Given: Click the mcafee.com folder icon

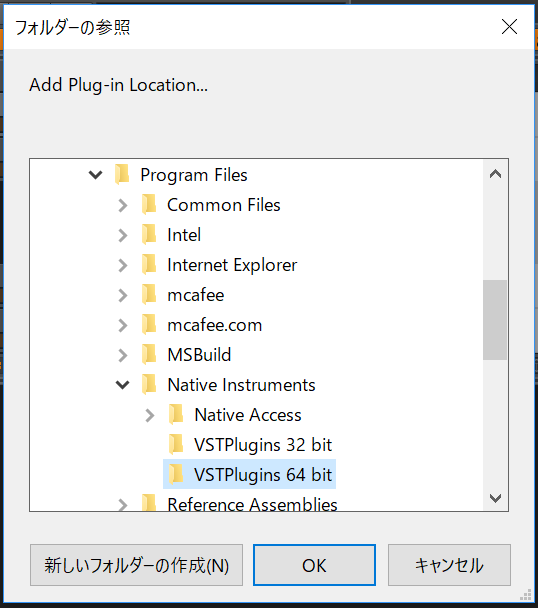Looking at the screenshot, I should coord(149,325).
